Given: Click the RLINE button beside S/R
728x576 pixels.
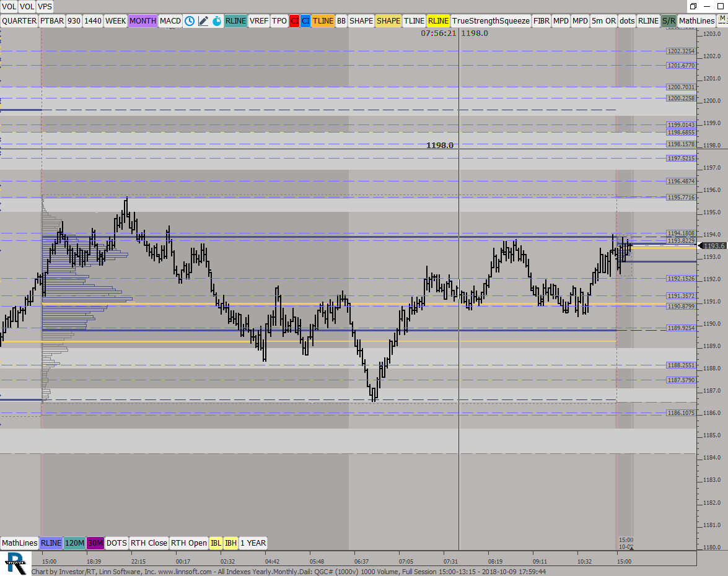Looking at the screenshot, I should coord(648,21).
